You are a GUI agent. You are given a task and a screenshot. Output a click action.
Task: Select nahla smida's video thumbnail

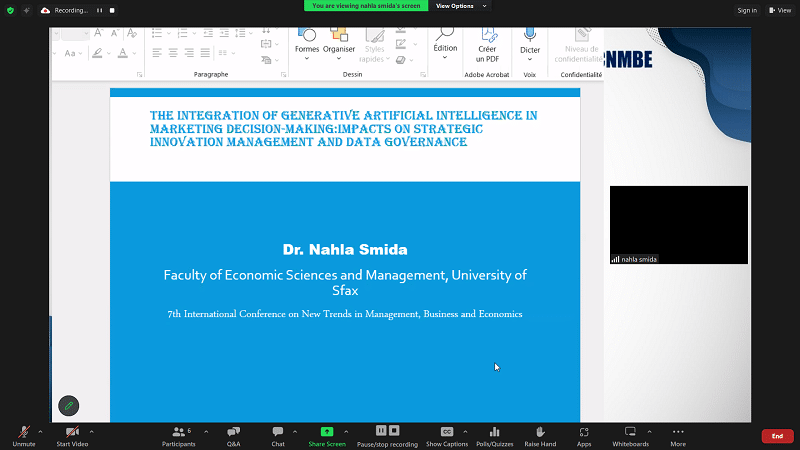pos(678,225)
